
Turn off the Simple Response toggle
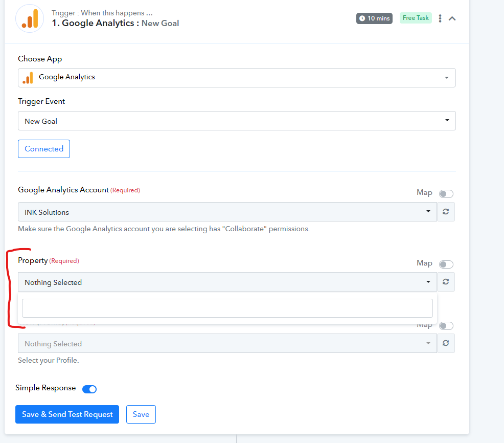pos(89,389)
